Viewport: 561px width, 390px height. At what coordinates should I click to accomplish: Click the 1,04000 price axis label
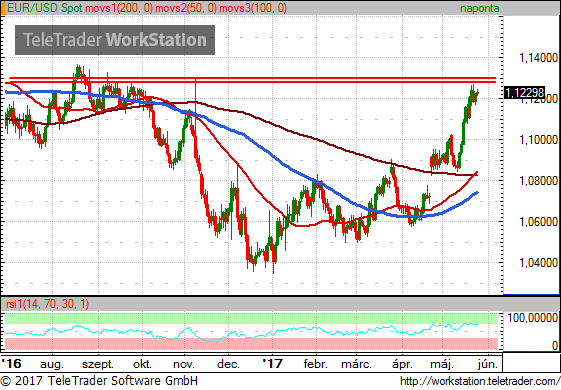(538, 263)
